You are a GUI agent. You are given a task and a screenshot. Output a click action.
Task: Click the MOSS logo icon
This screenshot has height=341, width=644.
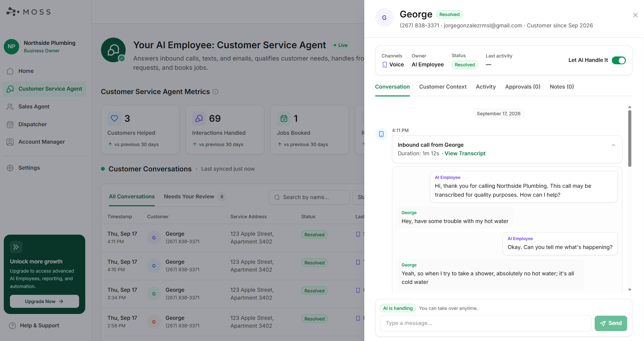click(x=13, y=12)
